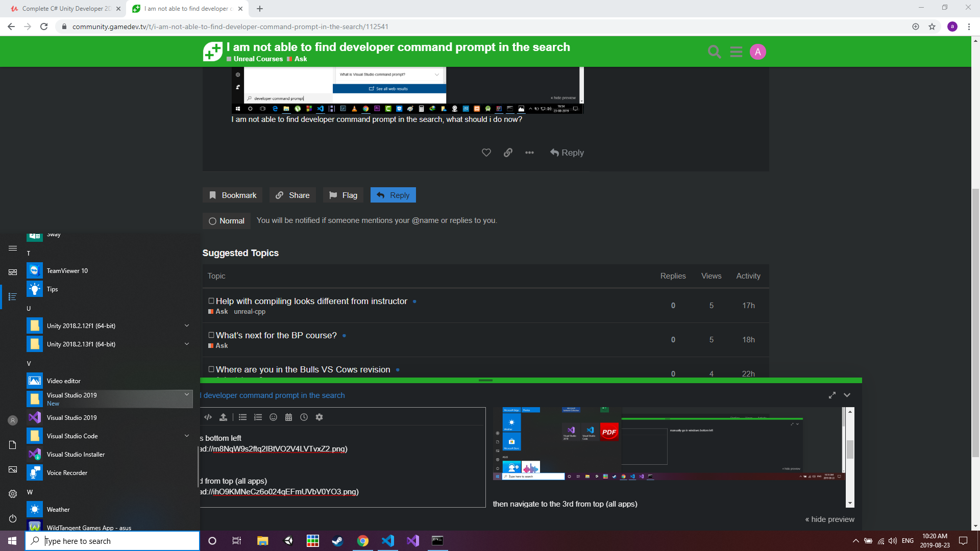Collapse the reply composer with chevron
The width and height of the screenshot is (980, 551).
click(x=847, y=395)
